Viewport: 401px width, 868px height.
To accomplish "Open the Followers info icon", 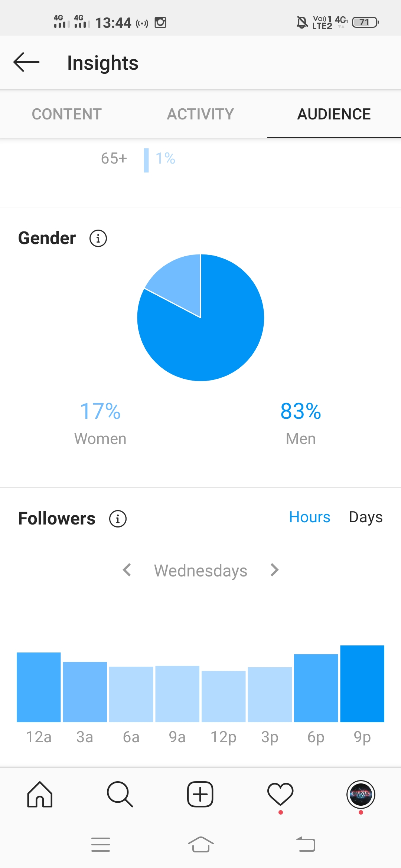I will tap(118, 519).
